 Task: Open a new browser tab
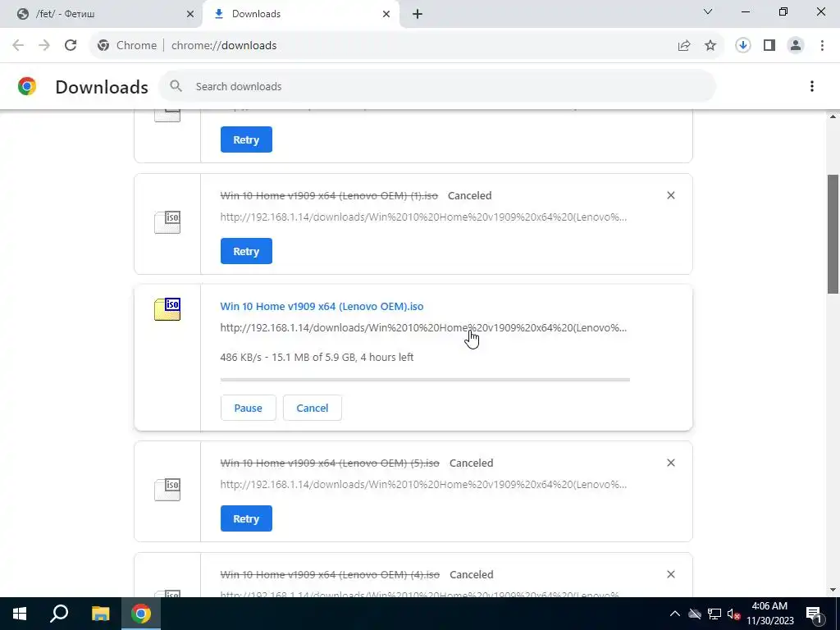(418, 14)
